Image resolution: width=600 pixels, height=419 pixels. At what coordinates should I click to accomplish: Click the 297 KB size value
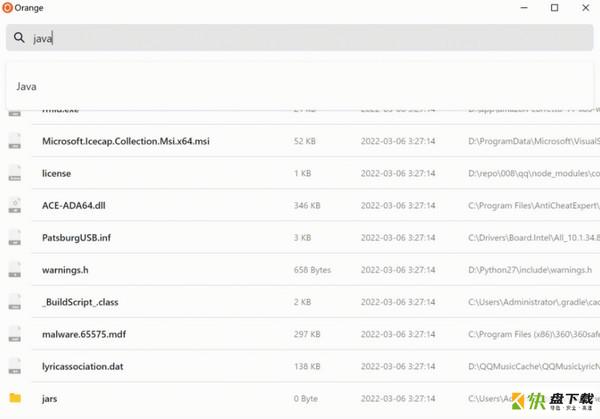307,334
